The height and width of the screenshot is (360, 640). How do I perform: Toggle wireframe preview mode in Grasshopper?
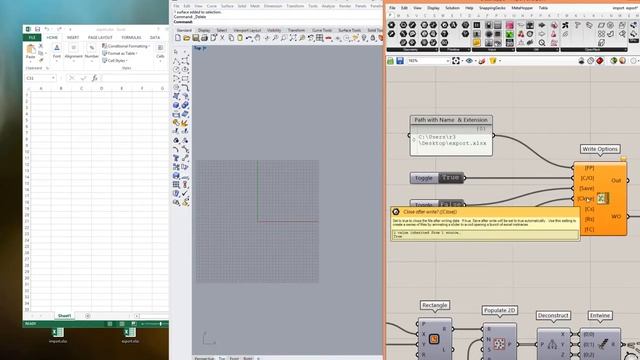click(x=591, y=61)
